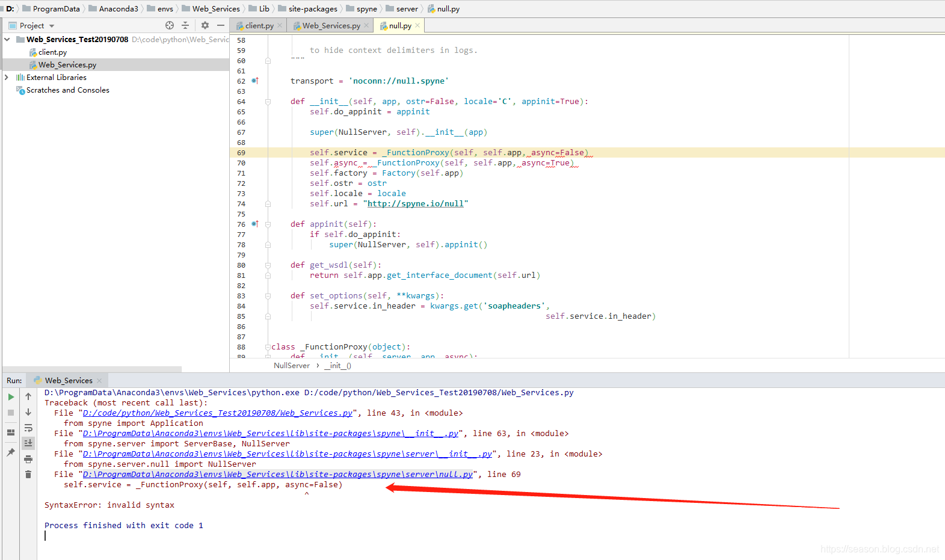Image resolution: width=945 pixels, height=560 pixels.
Task: Fold the get_wsdl method at line 80
Action: click(x=268, y=265)
